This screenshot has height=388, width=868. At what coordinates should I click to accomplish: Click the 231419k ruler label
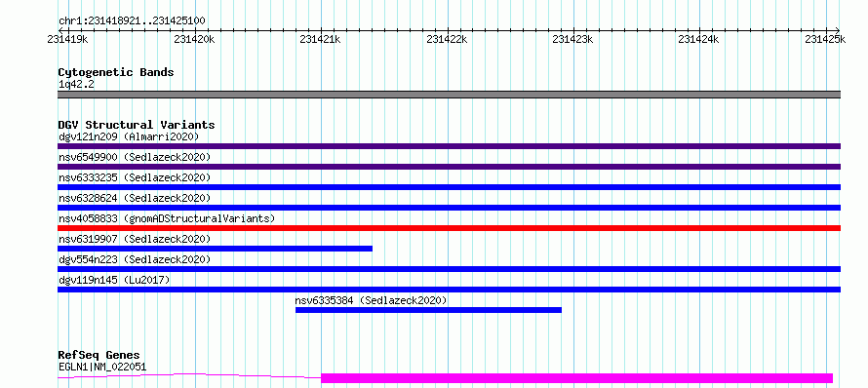click(x=67, y=39)
